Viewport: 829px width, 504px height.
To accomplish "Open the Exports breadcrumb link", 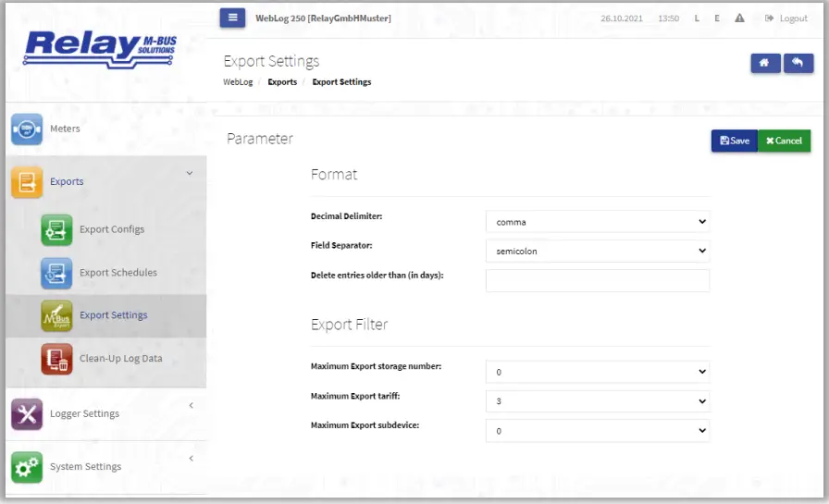I will 282,82.
